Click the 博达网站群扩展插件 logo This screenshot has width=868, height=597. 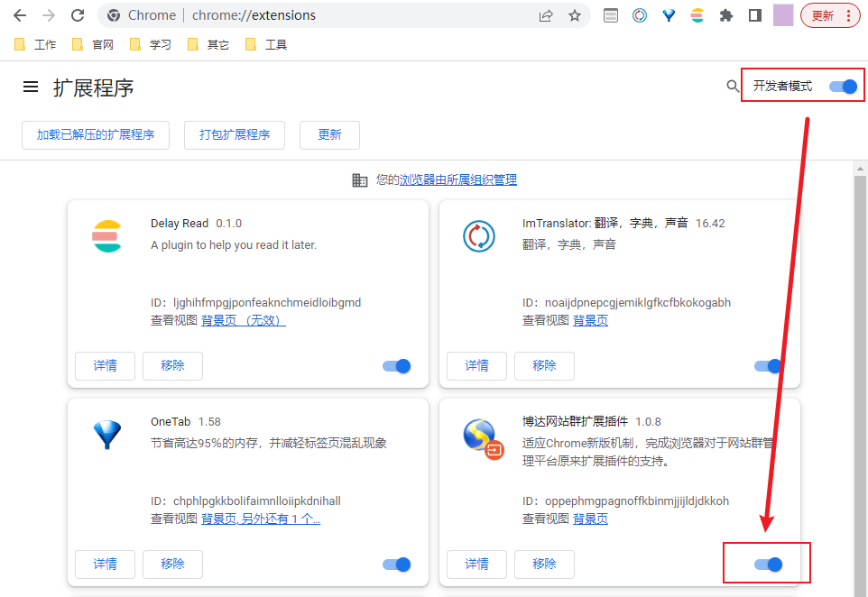coord(484,439)
